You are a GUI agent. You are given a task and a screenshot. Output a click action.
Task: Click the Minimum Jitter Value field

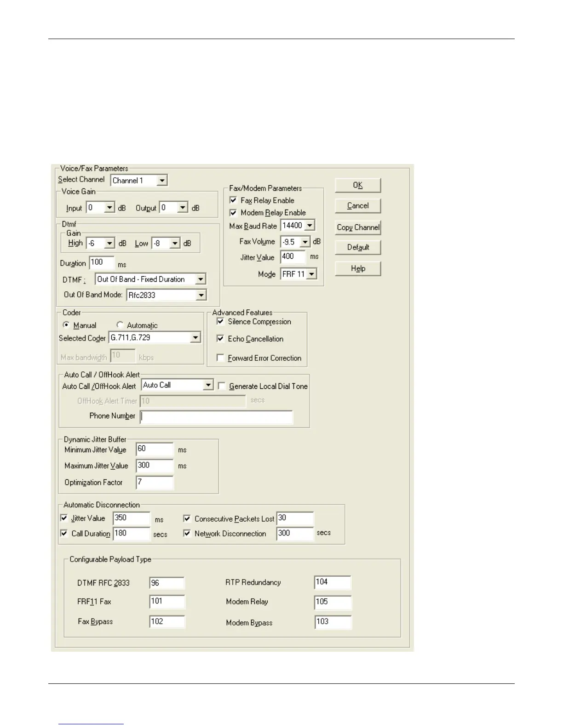coord(155,449)
